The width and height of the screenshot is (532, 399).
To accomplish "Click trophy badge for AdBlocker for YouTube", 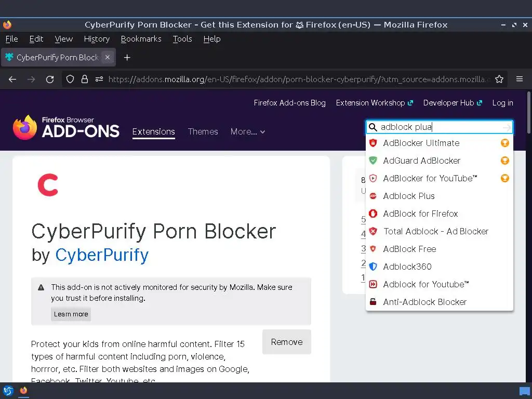I will click(x=505, y=178).
